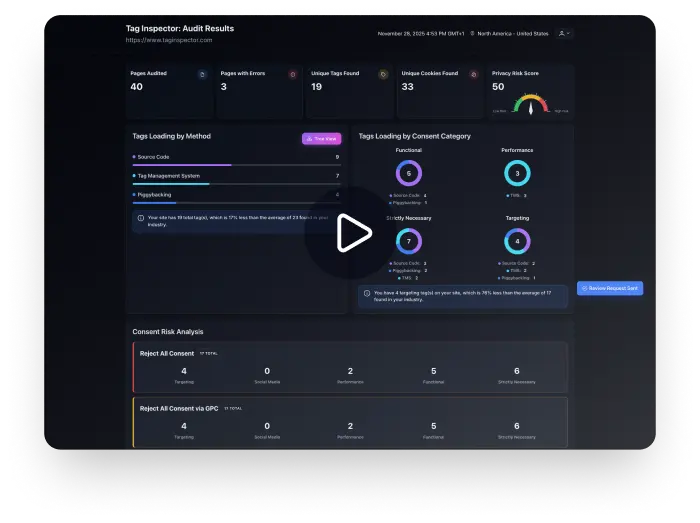700x523 pixels.
Task: Click Strictly Necessary count 6 in Reject All Consent
Action: coord(517,371)
